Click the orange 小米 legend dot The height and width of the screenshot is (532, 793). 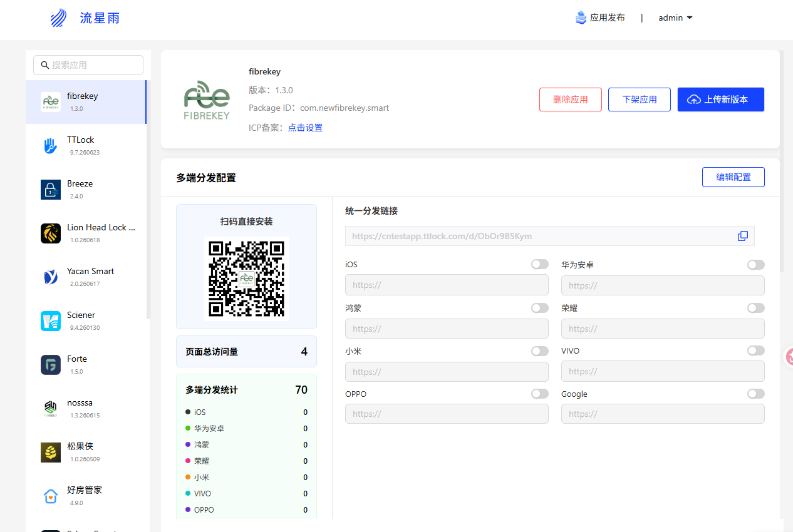[x=188, y=477]
